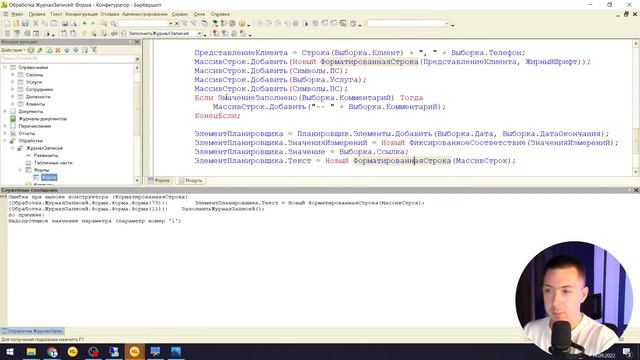Click the Обработка ЖурналЗаписей window tab at bottom
Viewport: 640px width, 360px height.
[x=33, y=331]
